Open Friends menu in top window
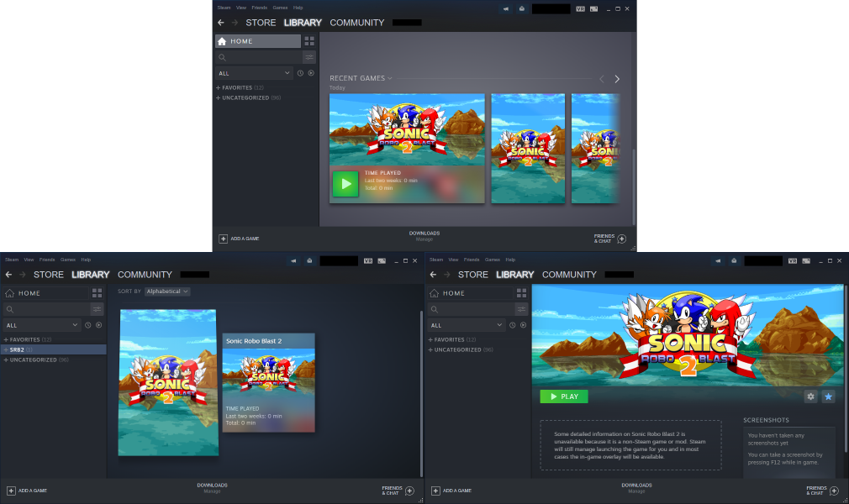 coord(260,8)
